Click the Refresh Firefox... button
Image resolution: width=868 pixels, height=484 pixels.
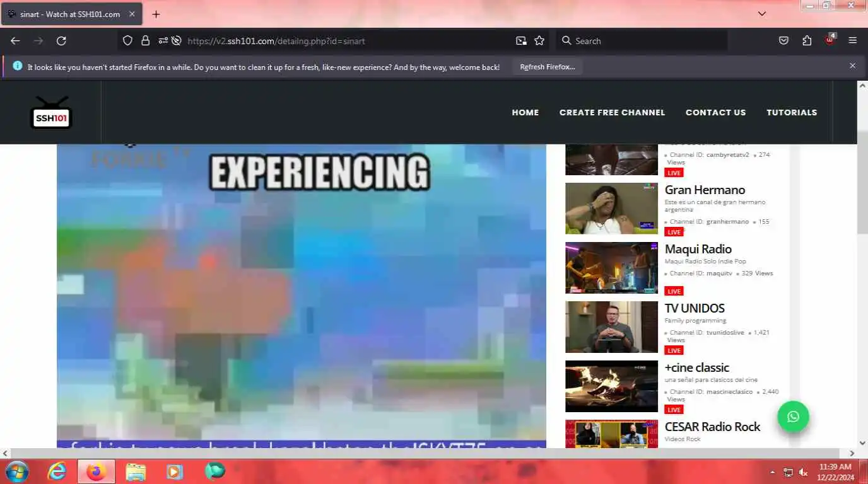547,67
